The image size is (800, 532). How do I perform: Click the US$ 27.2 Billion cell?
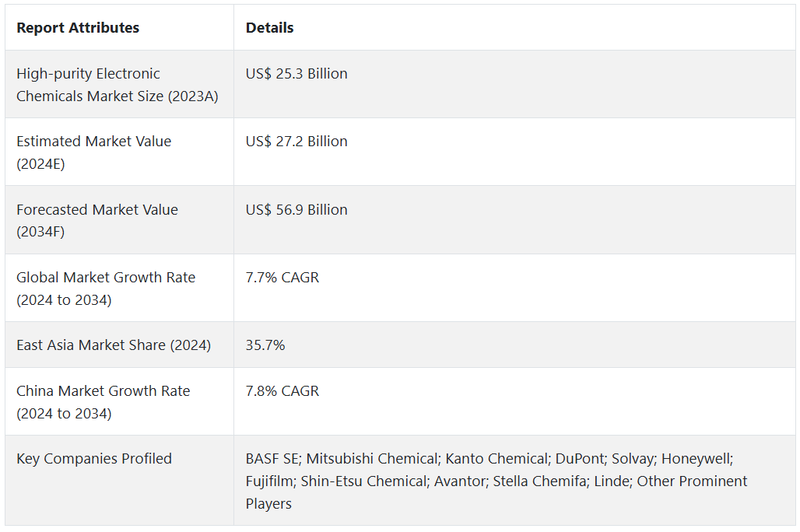296,142
